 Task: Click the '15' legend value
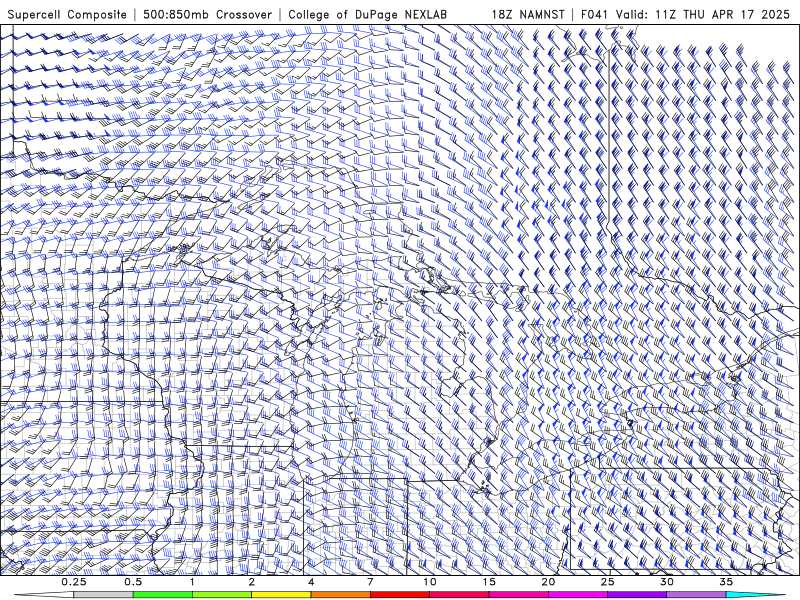pos(489,582)
